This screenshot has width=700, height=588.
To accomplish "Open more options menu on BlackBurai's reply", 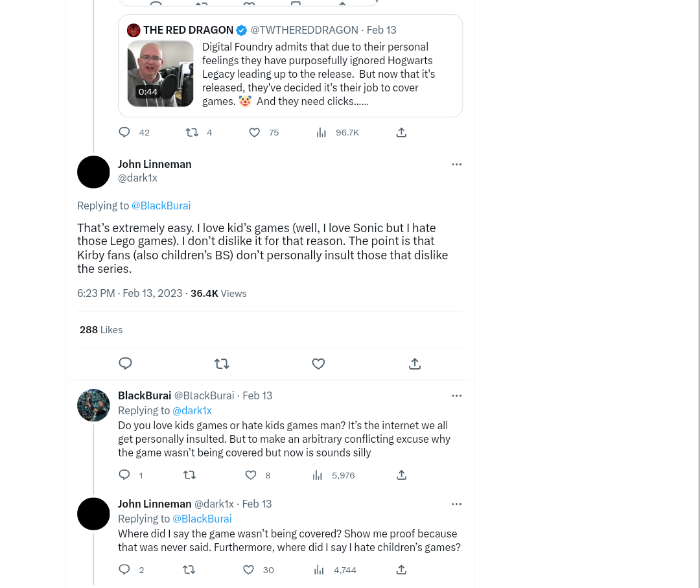I will [456, 395].
